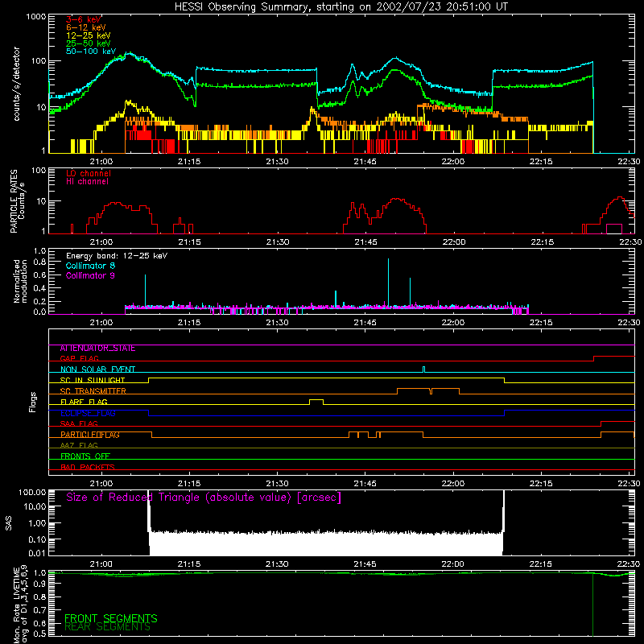This screenshot has height=644, width=644.
Task: Click the counts/s/detector axis label
Action: click(x=17, y=84)
